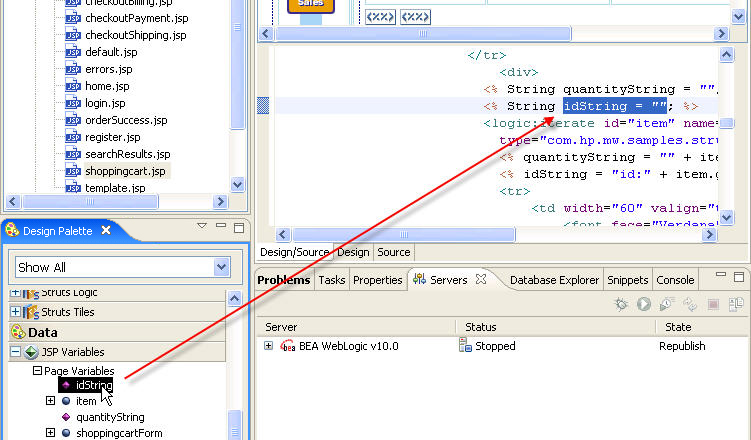751x440 pixels.
Task: Open the Console view tab
Action: 675,280
